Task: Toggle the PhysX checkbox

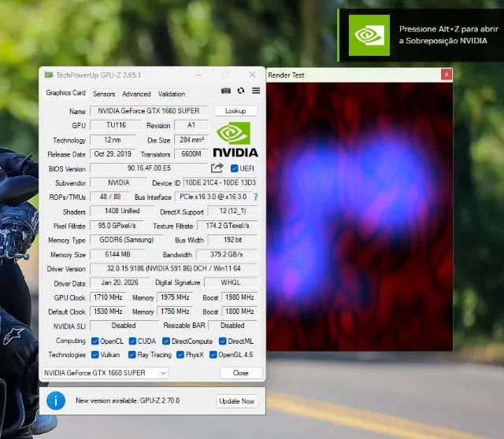Action: click(x=180, y=355)
